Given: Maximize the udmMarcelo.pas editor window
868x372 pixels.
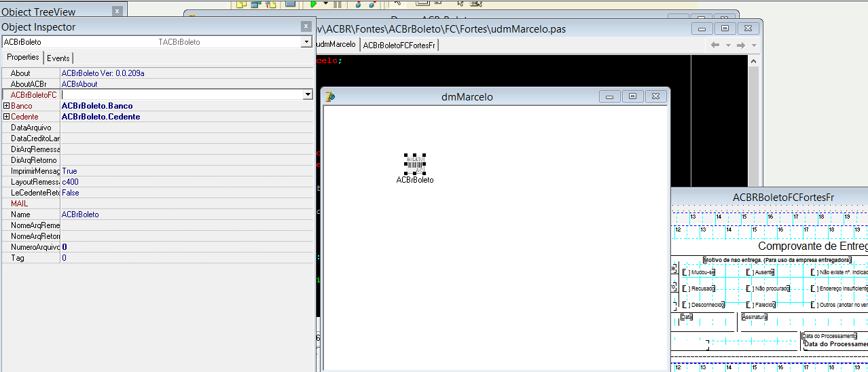Looking at the screenshot, I should point(725,29).
